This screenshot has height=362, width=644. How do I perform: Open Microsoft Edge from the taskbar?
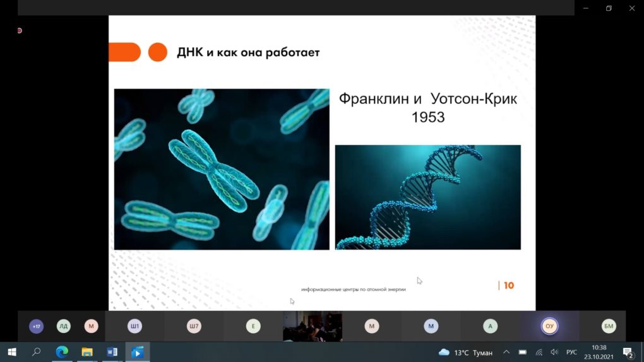click(x=62, y=352)
